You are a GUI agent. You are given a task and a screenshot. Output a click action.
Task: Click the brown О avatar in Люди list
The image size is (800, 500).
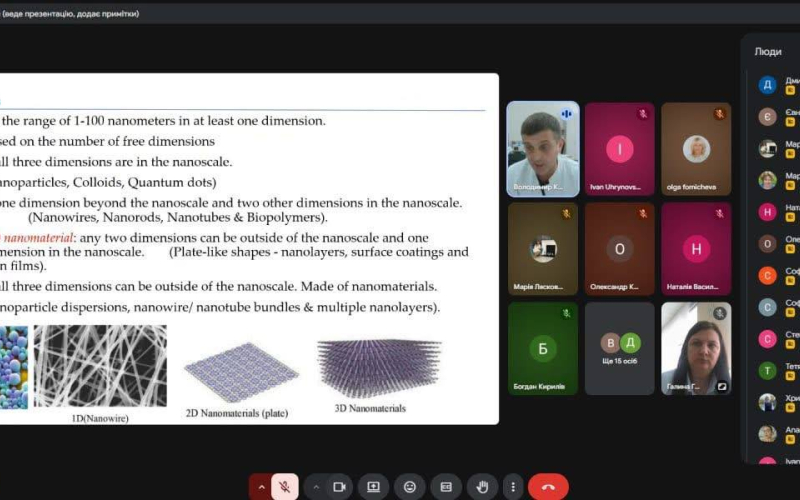click(x=767, y=244)
